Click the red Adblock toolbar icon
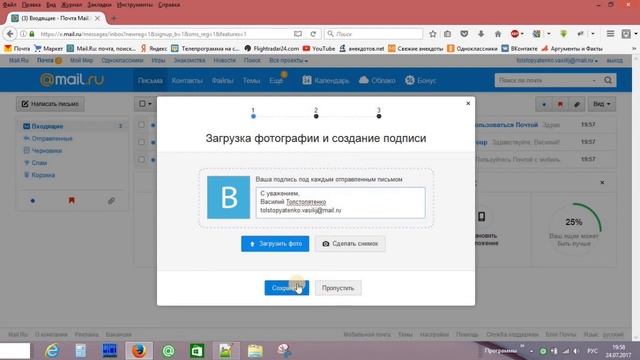This screenshot has height=360, width=640. click(515, 34)
